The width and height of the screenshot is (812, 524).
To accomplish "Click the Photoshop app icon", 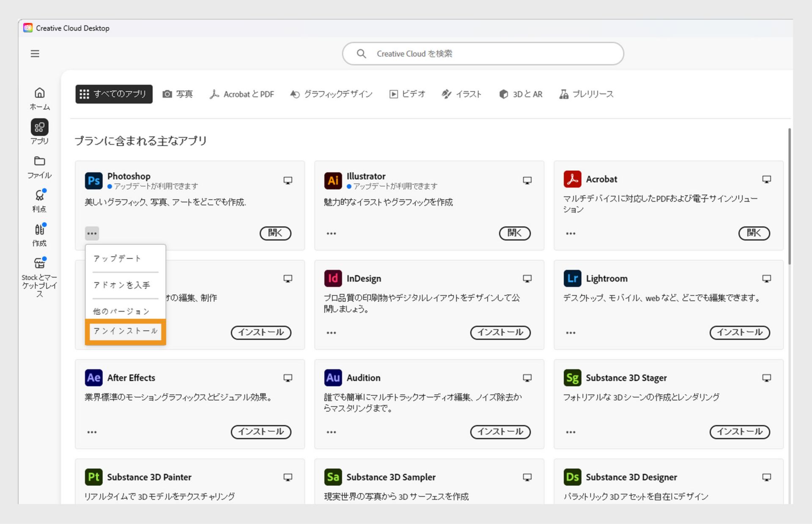I will click(93, 181).
